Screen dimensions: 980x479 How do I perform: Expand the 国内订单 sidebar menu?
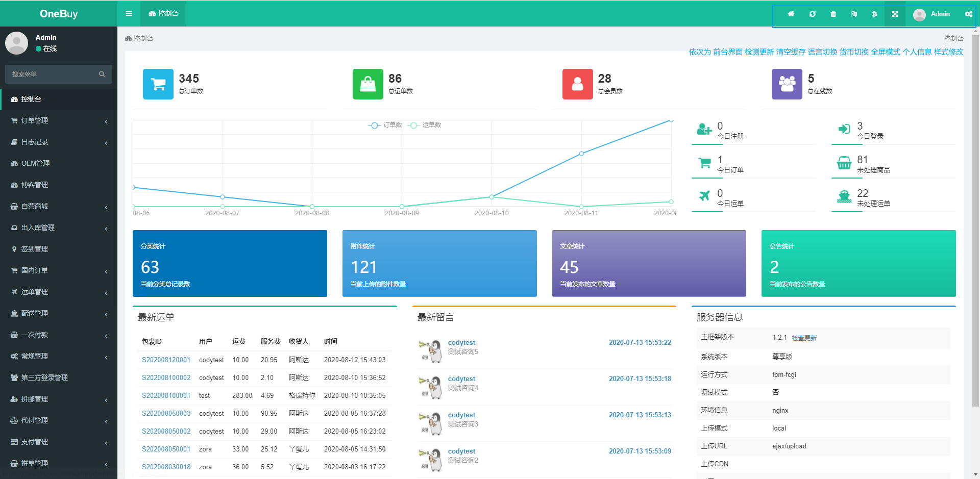[x=59, y=271]
